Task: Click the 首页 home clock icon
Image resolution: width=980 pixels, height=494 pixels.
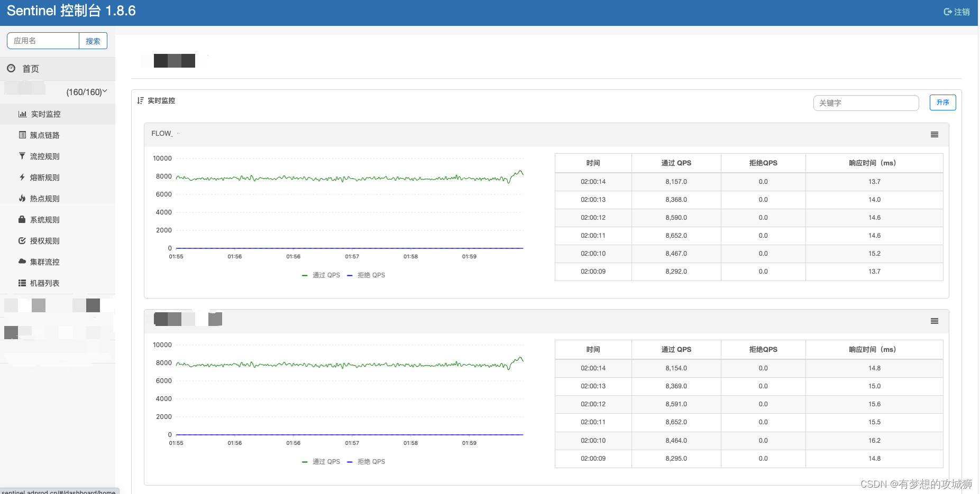Action: [11, 68]
